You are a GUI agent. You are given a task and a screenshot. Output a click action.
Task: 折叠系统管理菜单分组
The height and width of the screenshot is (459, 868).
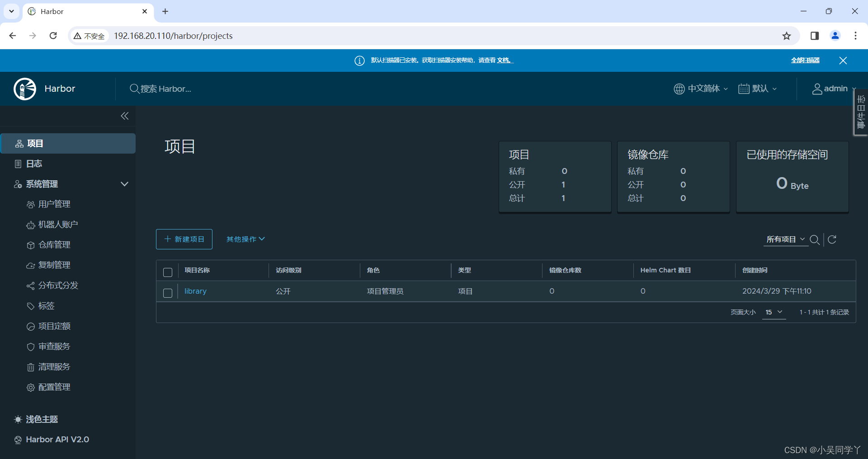coord(124,184)
